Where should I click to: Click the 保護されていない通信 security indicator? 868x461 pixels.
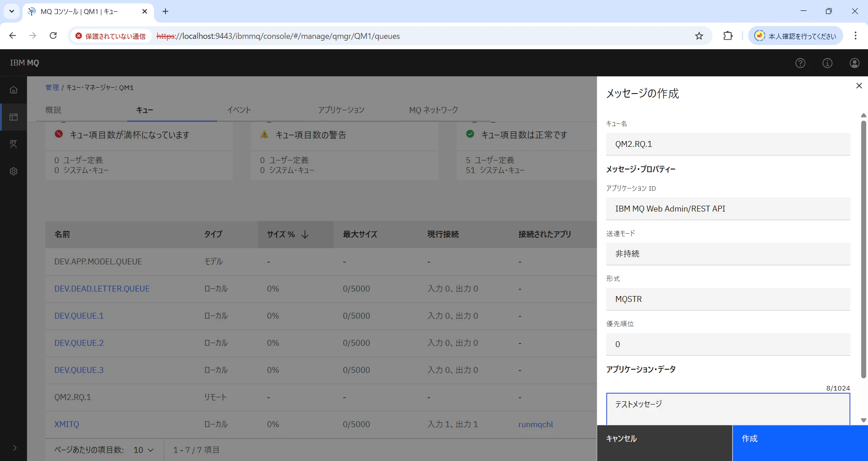click(x=110, y=36)
